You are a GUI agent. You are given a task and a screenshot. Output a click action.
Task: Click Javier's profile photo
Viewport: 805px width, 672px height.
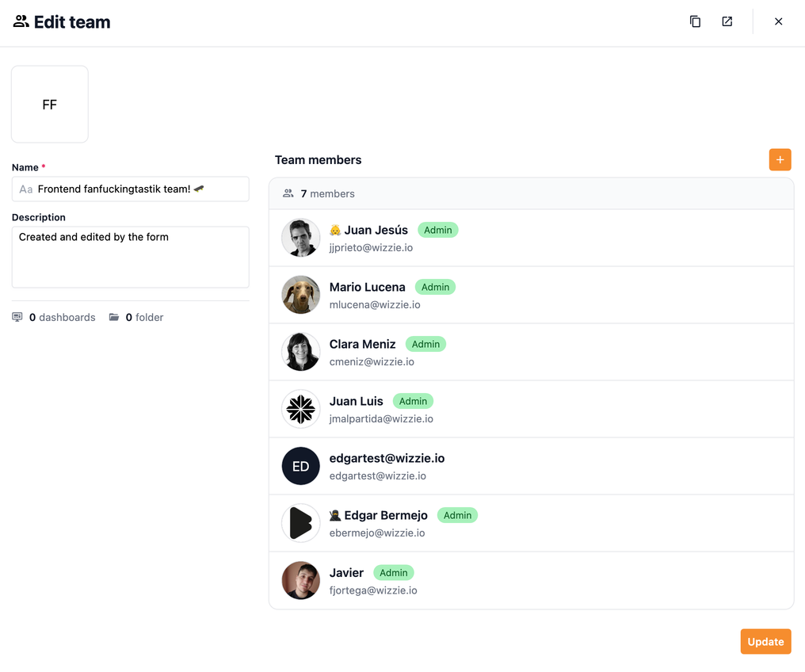pos(300,580)
